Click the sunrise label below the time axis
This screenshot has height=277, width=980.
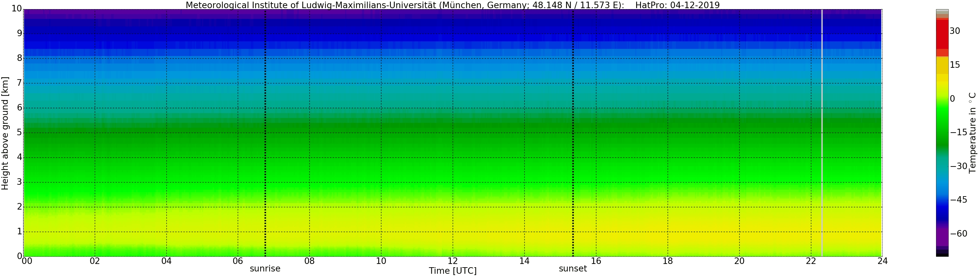click(265, 269)
